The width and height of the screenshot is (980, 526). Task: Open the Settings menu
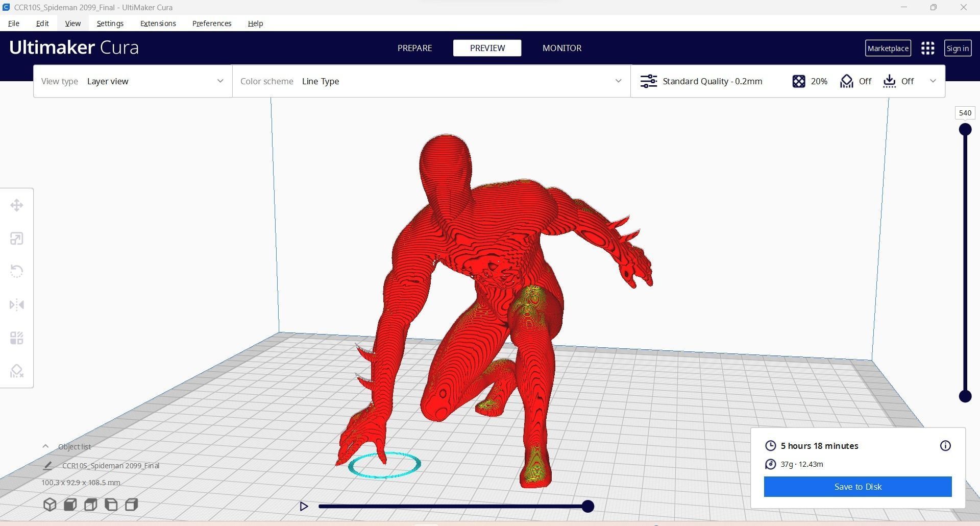click(110, 23)
